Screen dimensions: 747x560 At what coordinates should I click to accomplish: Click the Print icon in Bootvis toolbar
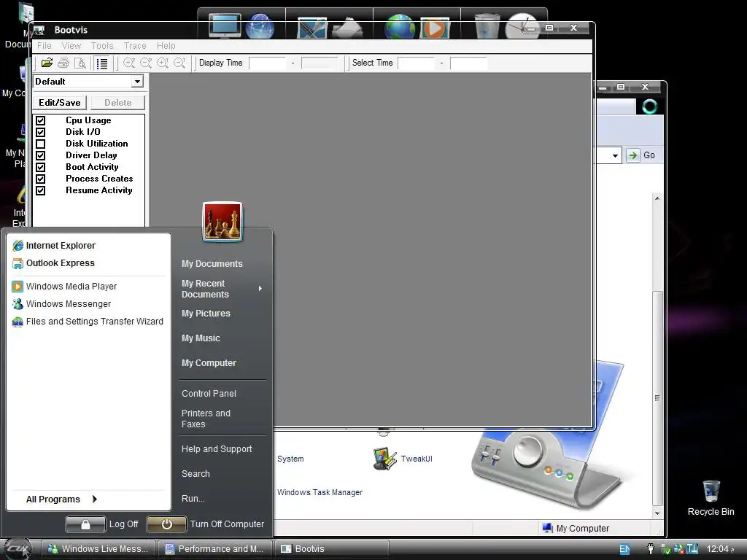click(63, 63)
